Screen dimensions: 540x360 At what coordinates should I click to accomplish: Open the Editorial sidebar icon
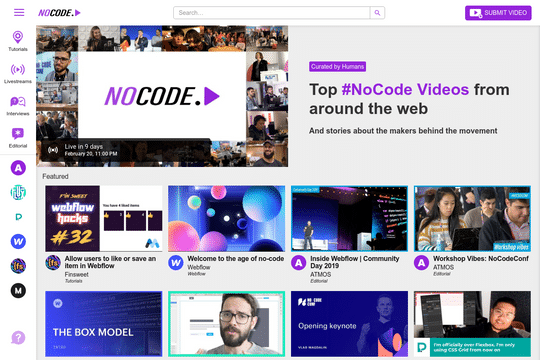click(18, 138)
